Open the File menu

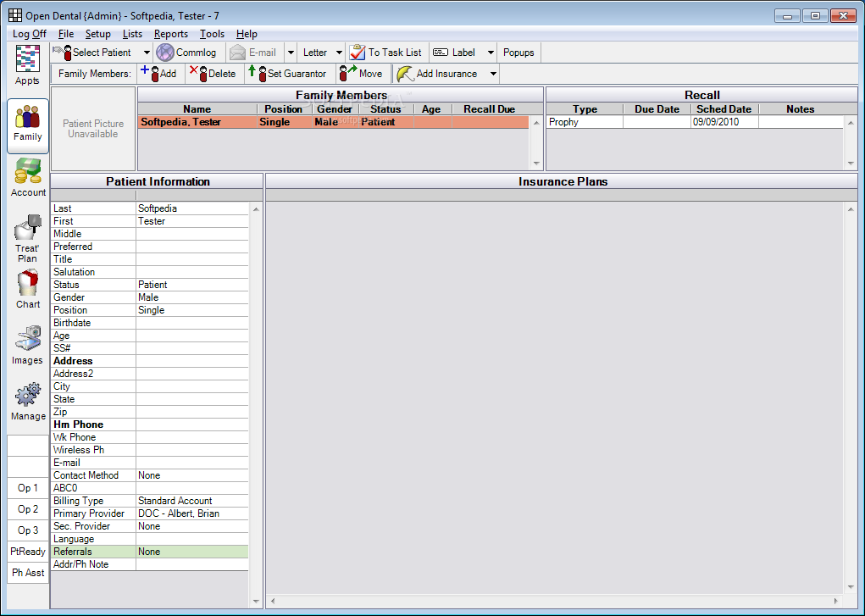65,34
